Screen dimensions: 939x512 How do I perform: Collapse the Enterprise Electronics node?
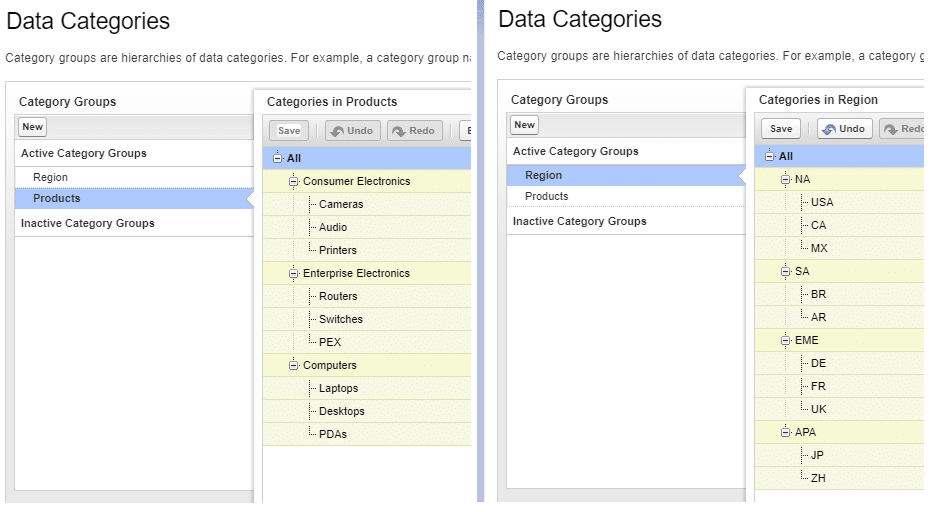click(x=294, y=274)
